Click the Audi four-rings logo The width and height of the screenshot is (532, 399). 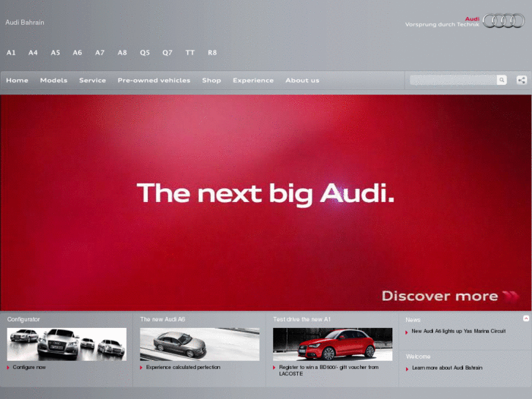pyautogui.click(x=503, y=20)
